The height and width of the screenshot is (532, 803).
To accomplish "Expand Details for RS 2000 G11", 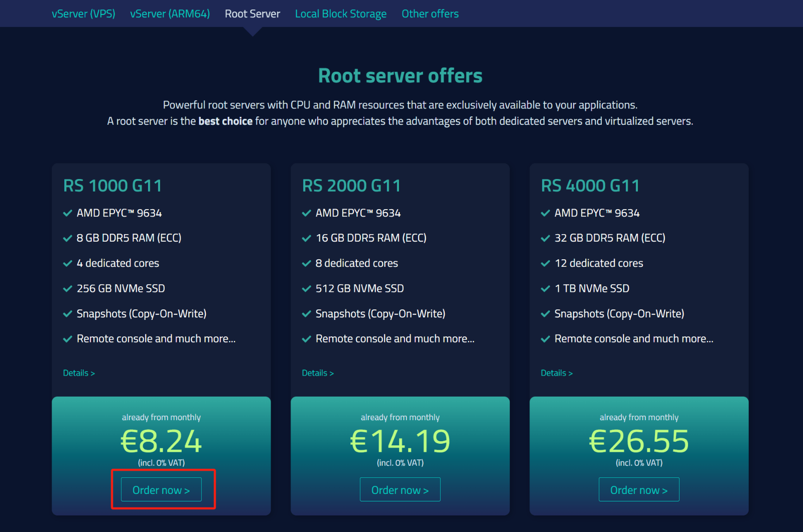I will [317, 373].
